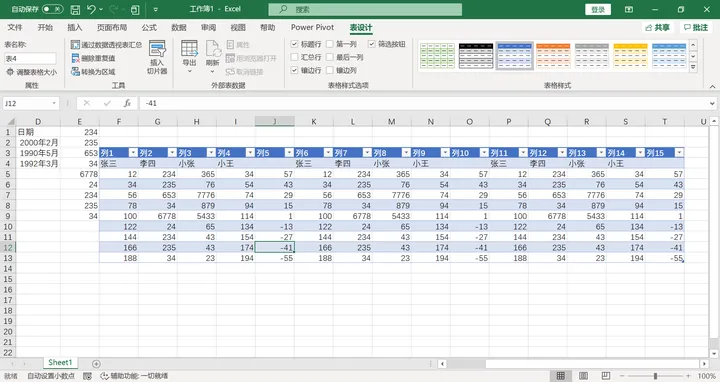The height and width of the screenshot is (382, 720).
Task: Check the 汇总行 total row checkbox
Action: pyautogui.click(x=294, y=57)
